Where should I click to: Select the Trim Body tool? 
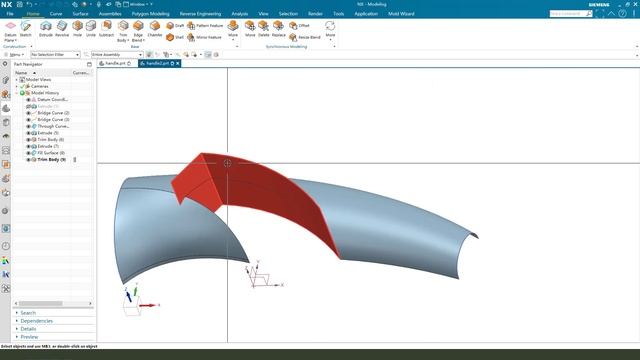[123, 31]
